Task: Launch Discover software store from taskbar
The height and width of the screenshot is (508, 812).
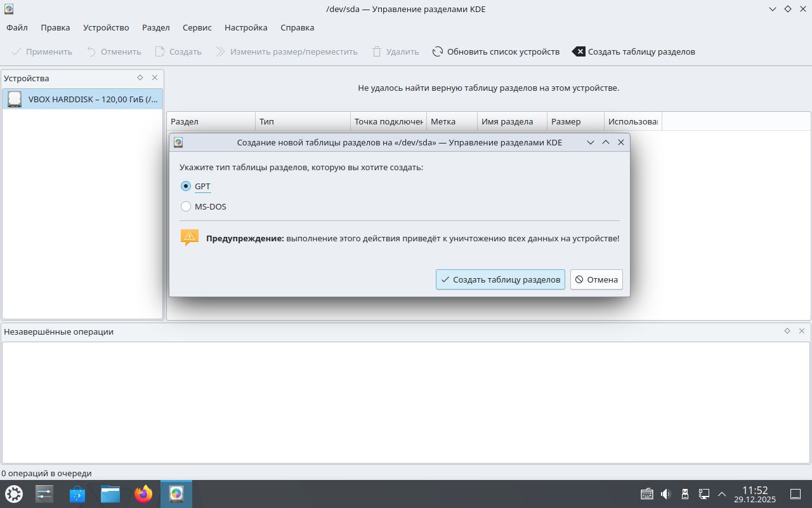Action: [x=77, y=494]
